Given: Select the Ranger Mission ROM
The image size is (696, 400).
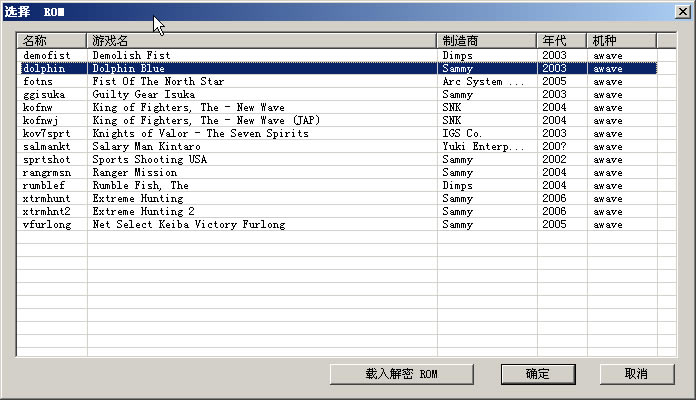Looking at the screenshot, I should point(133,173).
